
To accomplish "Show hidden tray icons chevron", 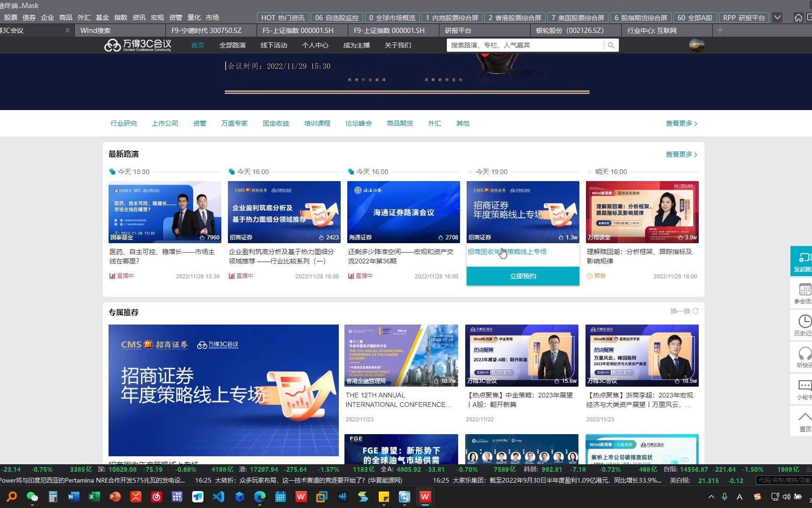I will [x=711, y=497].
